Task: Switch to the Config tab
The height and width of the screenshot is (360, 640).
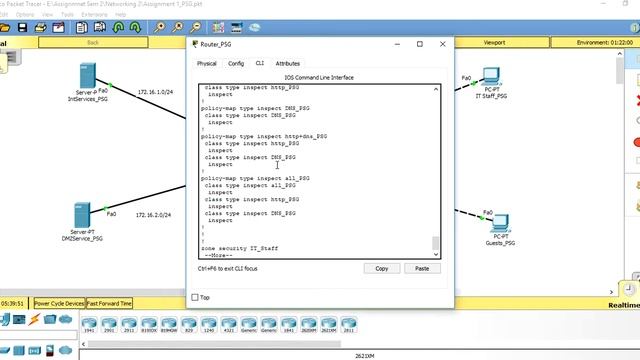Action: click(x=236, y=63)
